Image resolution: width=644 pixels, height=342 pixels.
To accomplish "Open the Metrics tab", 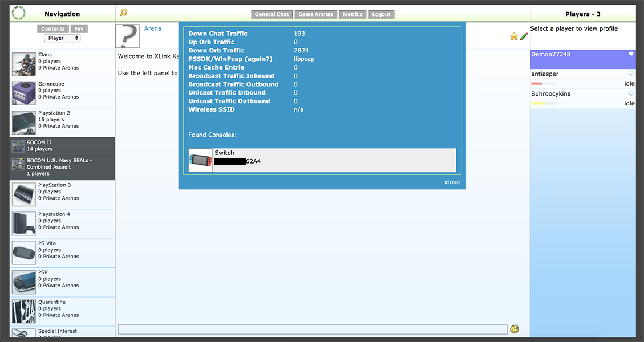I will 353,14.
